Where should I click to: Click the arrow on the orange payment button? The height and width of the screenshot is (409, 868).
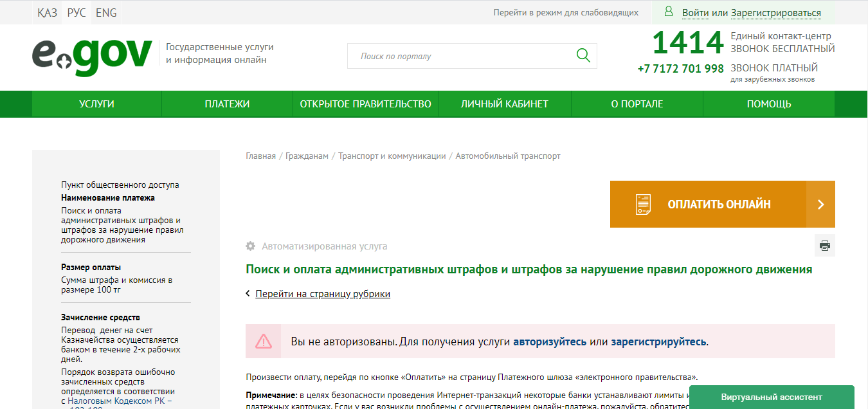click(x=820, y=204)
